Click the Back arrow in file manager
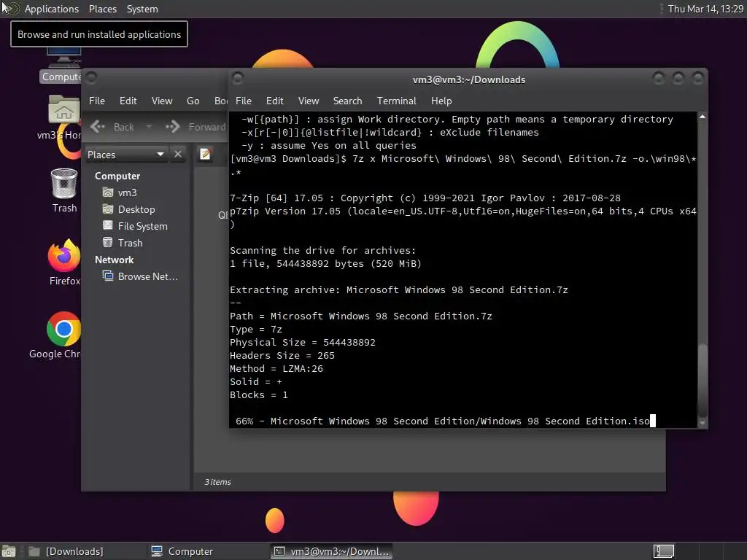Screen dimensions: 747x560 (x=112, y=127)
